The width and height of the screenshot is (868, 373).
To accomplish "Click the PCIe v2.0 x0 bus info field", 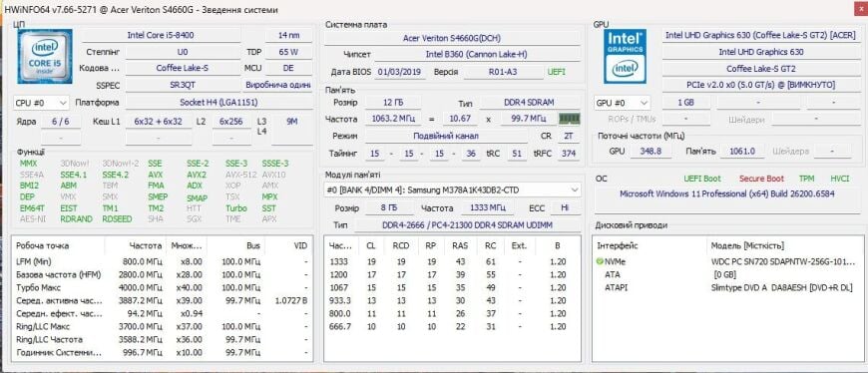I will (x=760, y=85).
